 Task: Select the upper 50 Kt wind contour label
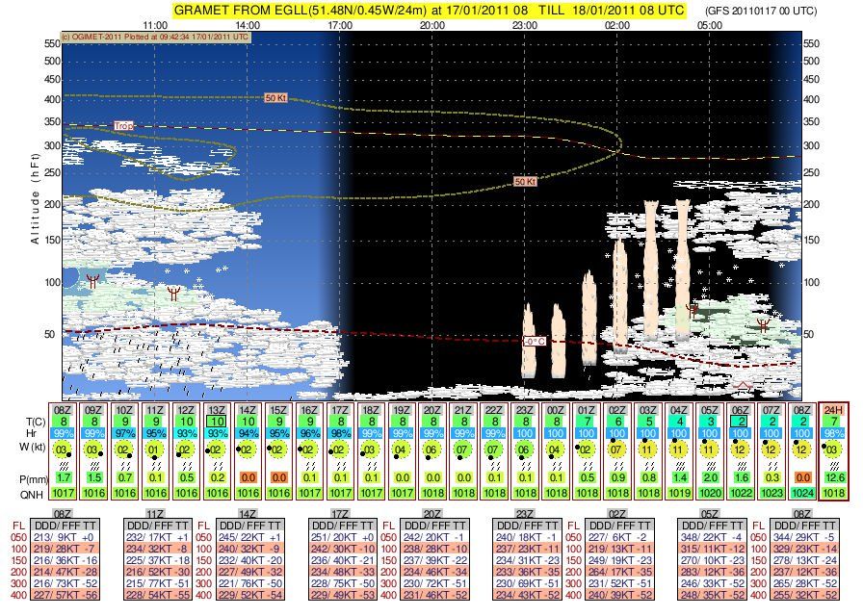point(276,97)
